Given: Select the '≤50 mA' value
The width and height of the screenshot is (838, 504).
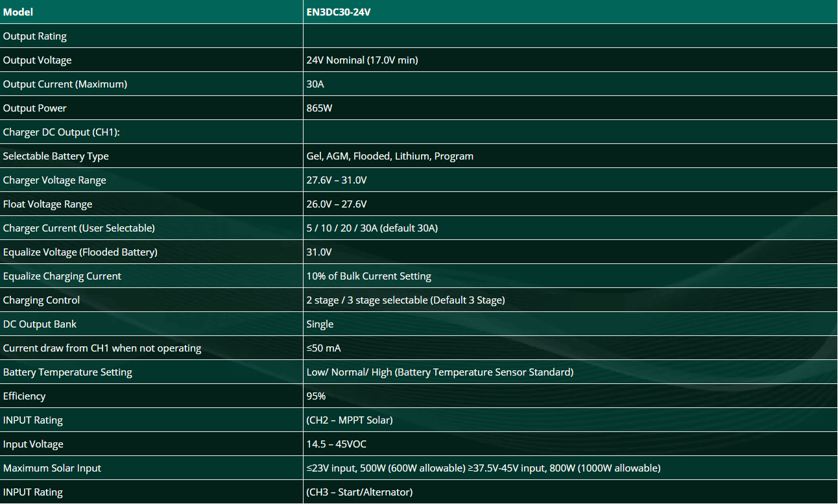Looking at the screenshot, I should pyautogui.click(x=324, y=348).
